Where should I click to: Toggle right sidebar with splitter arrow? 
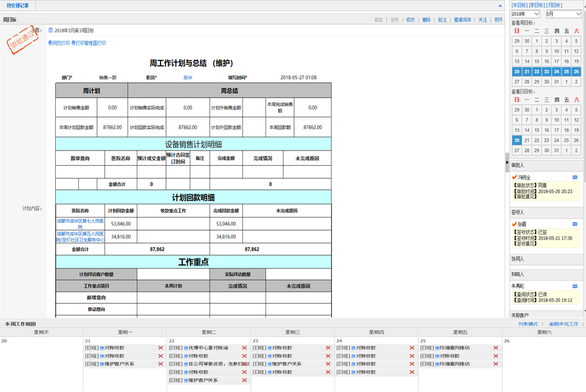(x=507, y=163)
